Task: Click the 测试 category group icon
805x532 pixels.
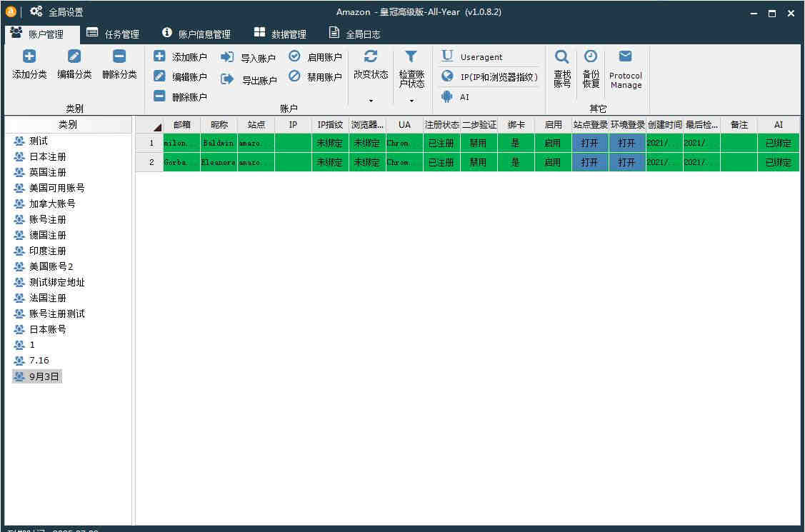Action: (19, 141)
